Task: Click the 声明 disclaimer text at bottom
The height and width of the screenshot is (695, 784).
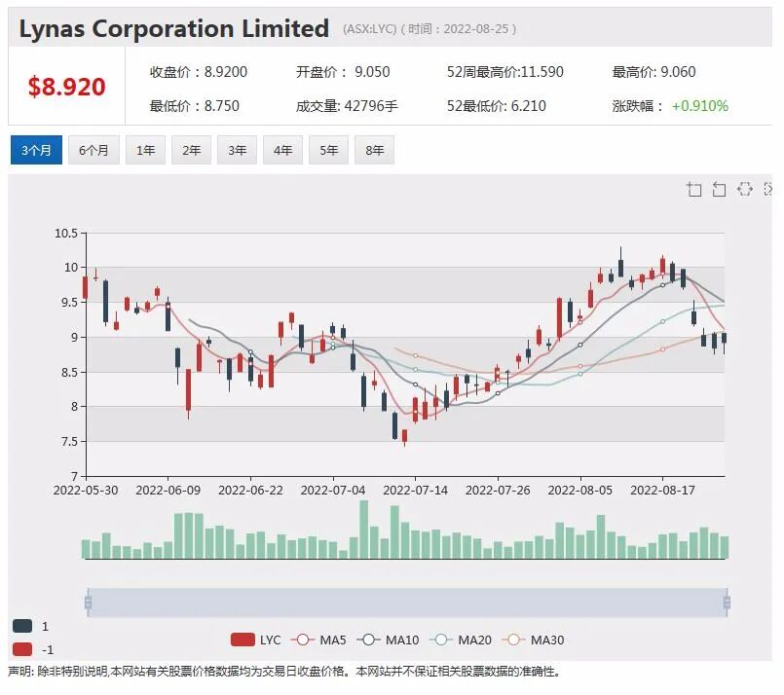Action: [284, 672]
